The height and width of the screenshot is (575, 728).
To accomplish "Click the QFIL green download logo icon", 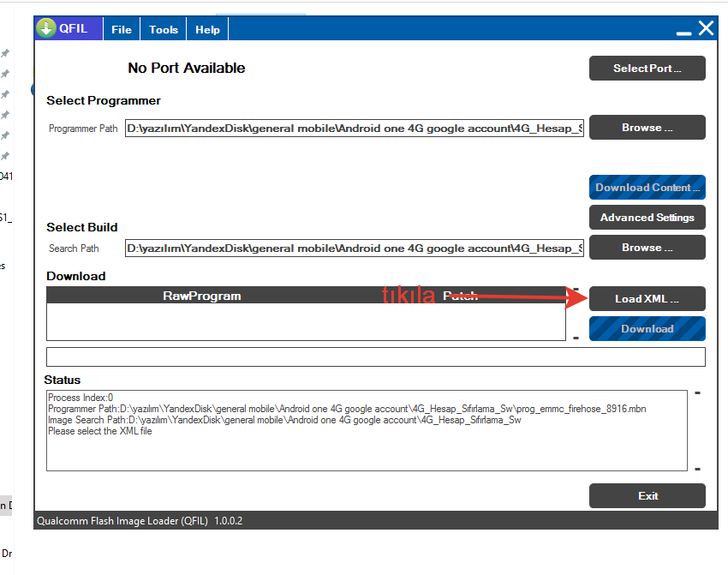I will pyautogui.click(x=46, y=28).
